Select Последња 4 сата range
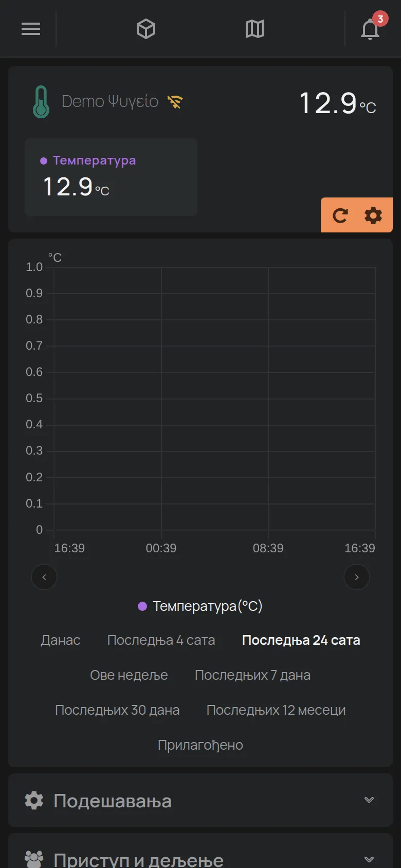The height and width of the screenshot is (868, 401). click(161, 640)
